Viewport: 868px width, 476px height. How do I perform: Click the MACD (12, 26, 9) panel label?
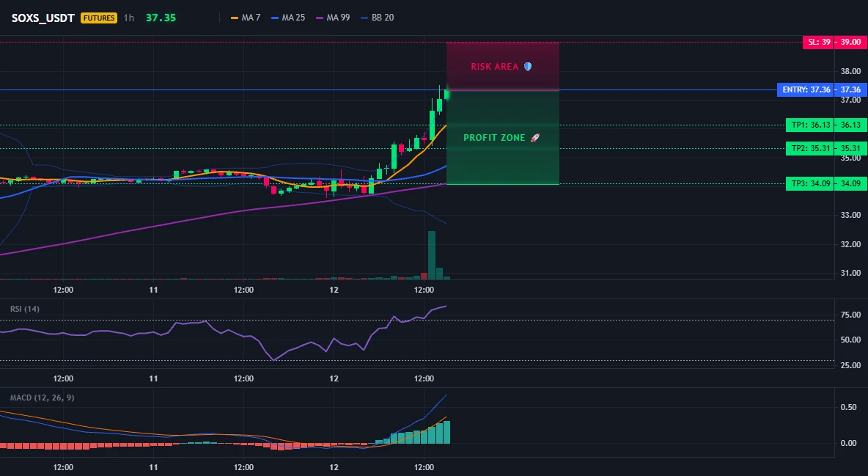click(42, 398)
